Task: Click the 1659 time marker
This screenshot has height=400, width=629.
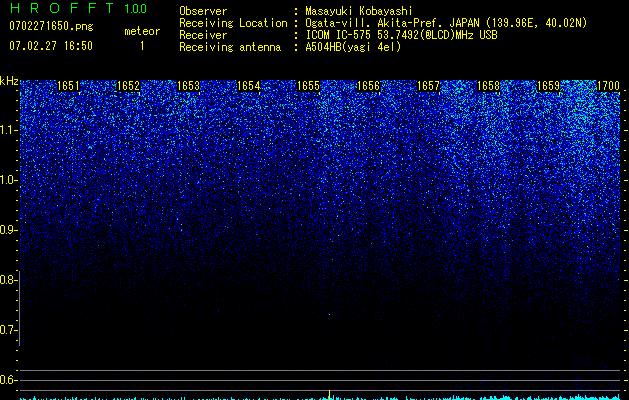Action: 548,86
